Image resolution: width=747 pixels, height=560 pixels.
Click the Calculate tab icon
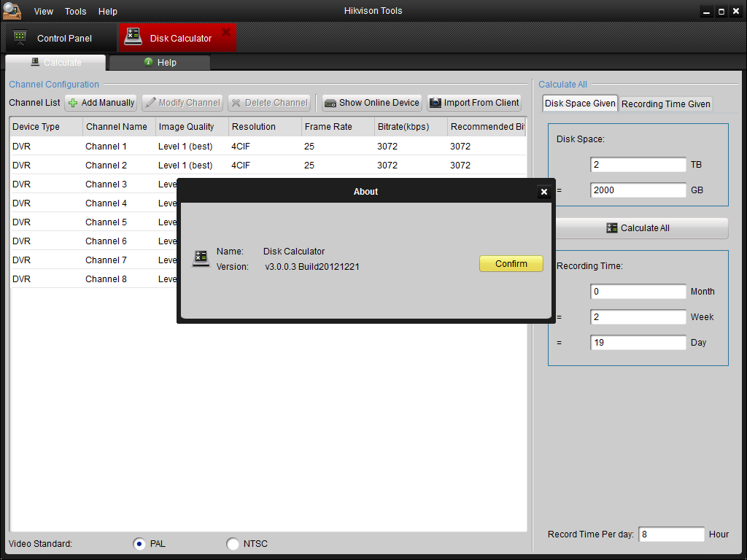(x=35, y=62)
